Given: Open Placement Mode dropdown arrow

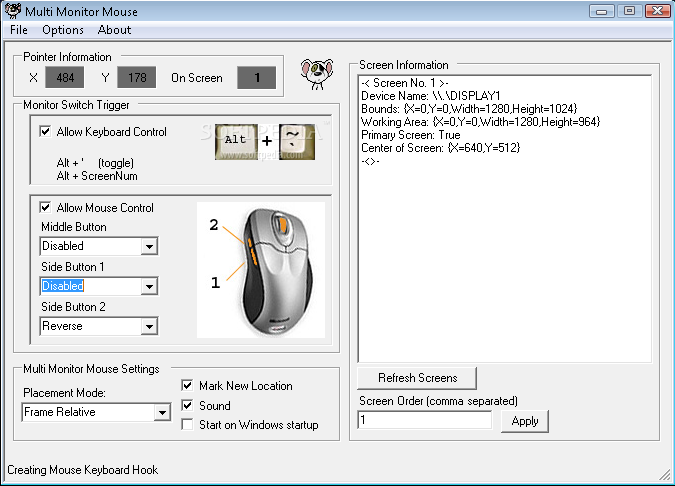Looking at the screenshot, I should (x=162, y=412).
